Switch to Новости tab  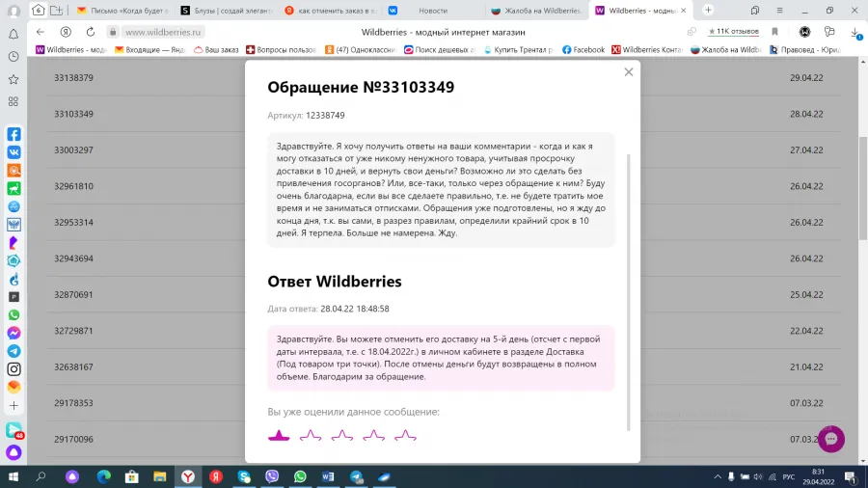(x=433, y=11)
